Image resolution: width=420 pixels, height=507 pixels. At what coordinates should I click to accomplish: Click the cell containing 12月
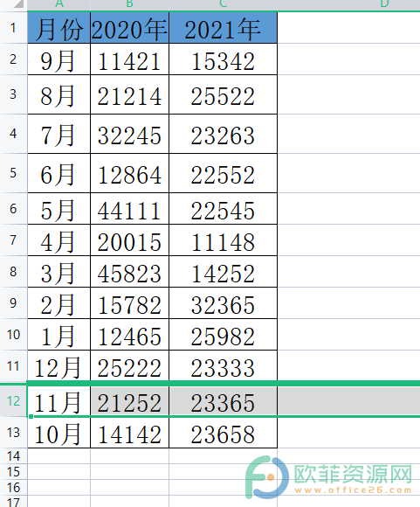click(59, 366)
